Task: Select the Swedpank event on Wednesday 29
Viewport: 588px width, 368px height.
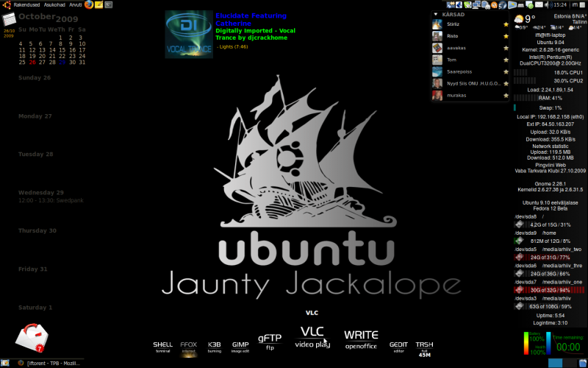Action: pyautogui.click(x=51, y=200)
